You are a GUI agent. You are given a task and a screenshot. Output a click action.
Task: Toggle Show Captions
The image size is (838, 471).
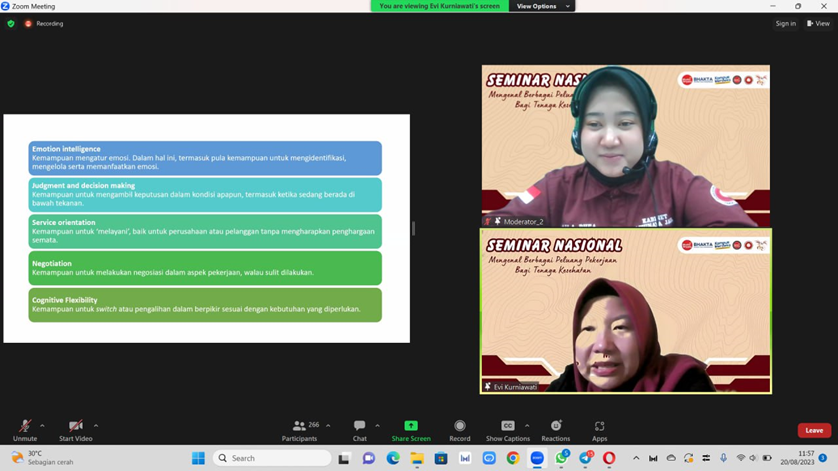pyautogui.click(x=507, y=430)
